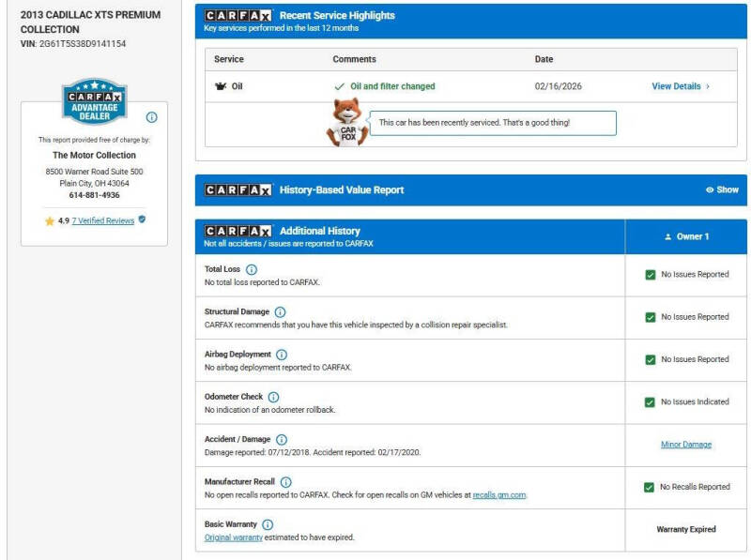751x560 pixels.
Task: Open View Details for oil service
Action: pos(676,86)
